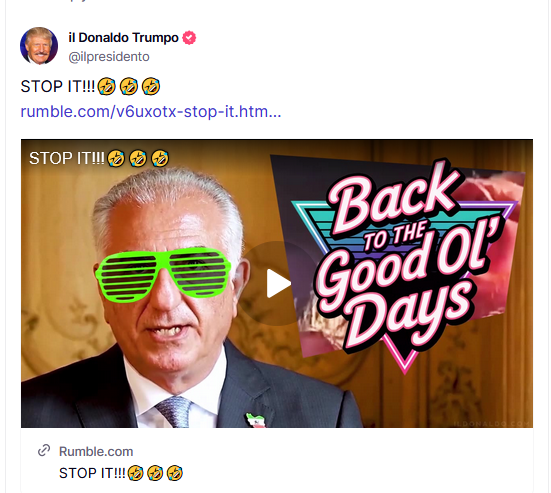The image size is (551, 493).
Task: Click the man's patterned tie in thumbnail
Action: click(x=173, y=411)
